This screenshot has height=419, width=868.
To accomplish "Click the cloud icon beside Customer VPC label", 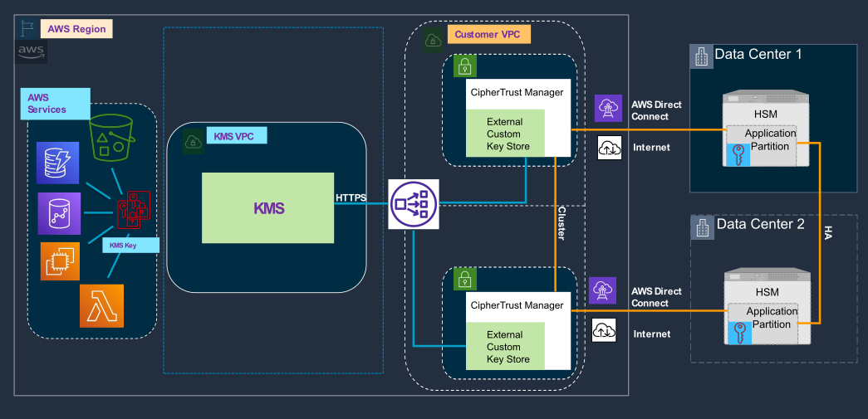I will (x=433, y=40).
